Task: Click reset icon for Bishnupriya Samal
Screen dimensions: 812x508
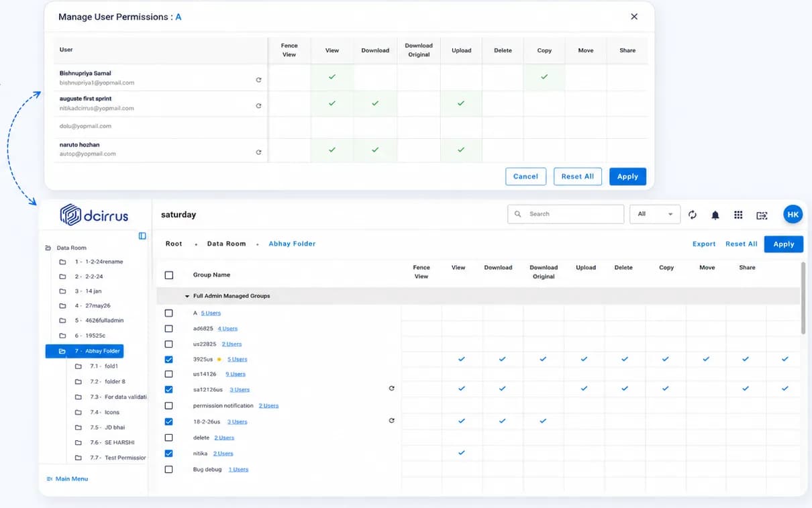Action: tap(259, 79)
